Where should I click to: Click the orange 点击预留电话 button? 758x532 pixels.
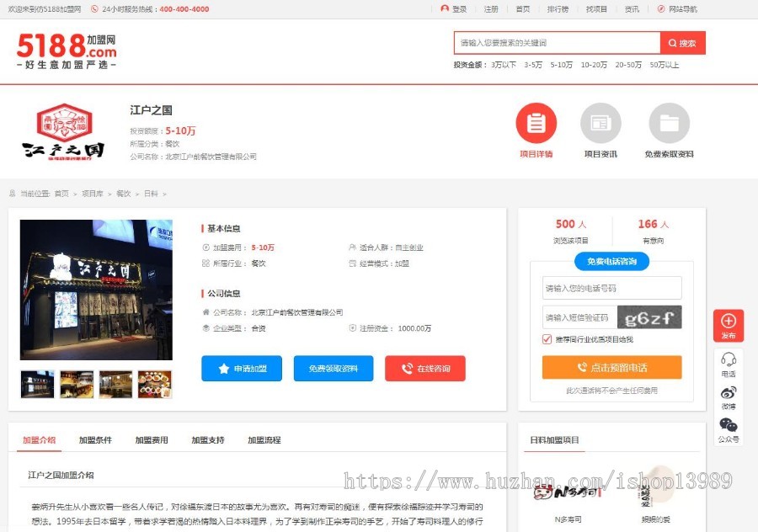click(611, 365)
